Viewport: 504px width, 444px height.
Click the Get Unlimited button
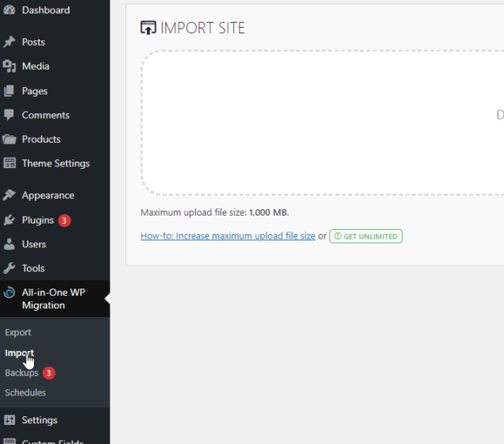click(366, 236)
